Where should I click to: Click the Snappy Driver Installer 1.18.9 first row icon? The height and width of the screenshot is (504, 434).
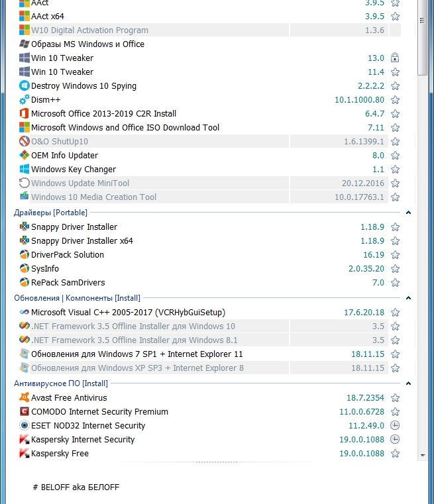[x=24, y=227]
